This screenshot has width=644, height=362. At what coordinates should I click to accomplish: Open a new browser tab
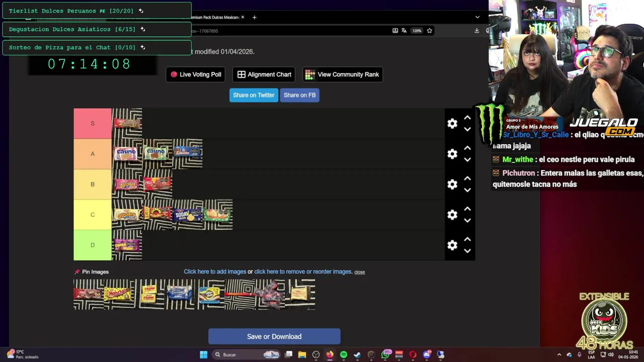tap(254, 17)
